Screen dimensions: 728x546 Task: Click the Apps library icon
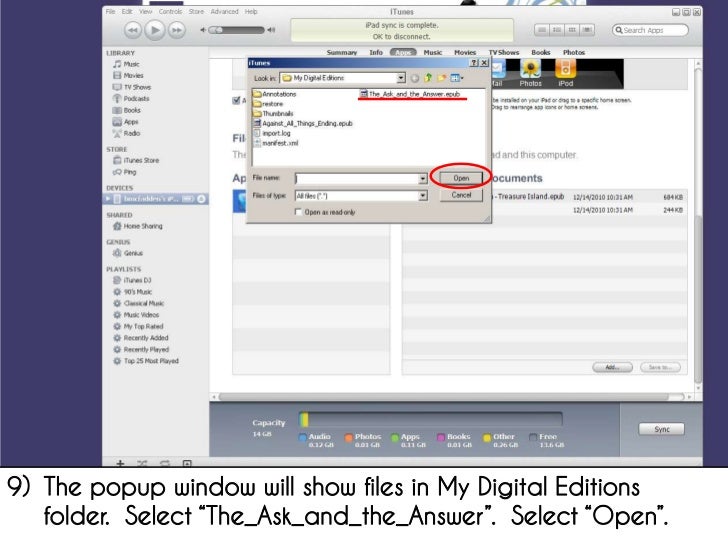117,122
